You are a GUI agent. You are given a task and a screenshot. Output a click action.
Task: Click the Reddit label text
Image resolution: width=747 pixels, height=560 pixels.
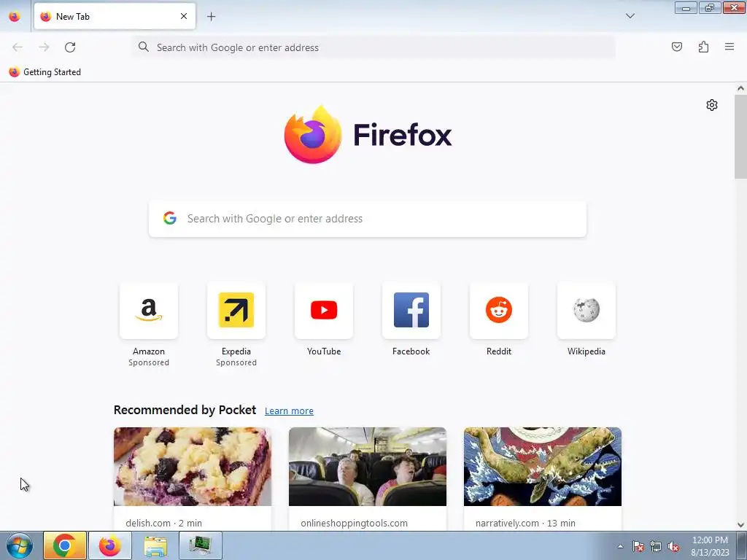pyautogui.click(x=499, y=351)
